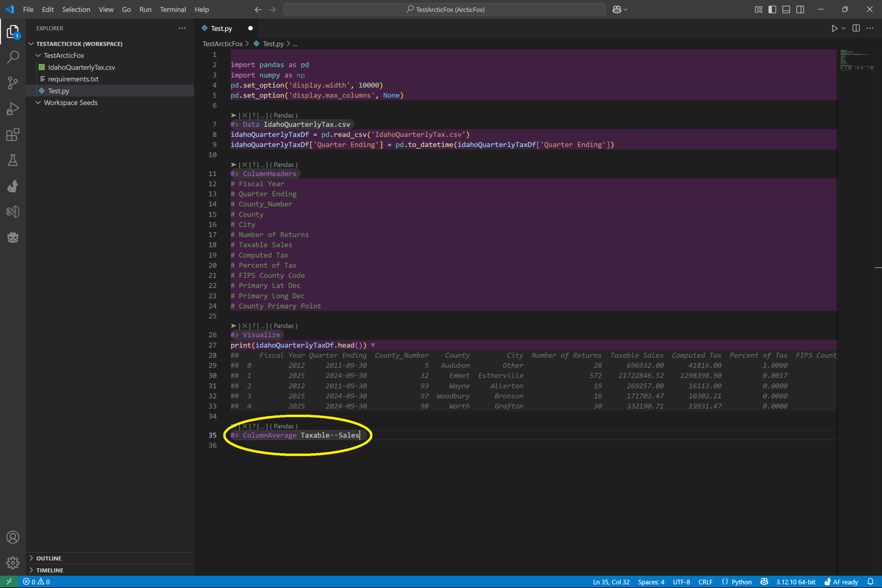Open the Manage gear icon

(x=13, y=563)
